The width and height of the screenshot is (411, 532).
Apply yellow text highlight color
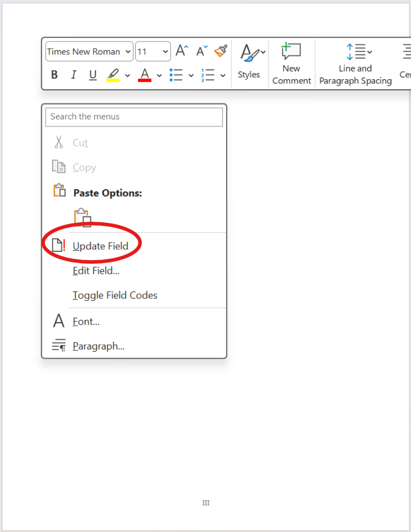point(113,75)
